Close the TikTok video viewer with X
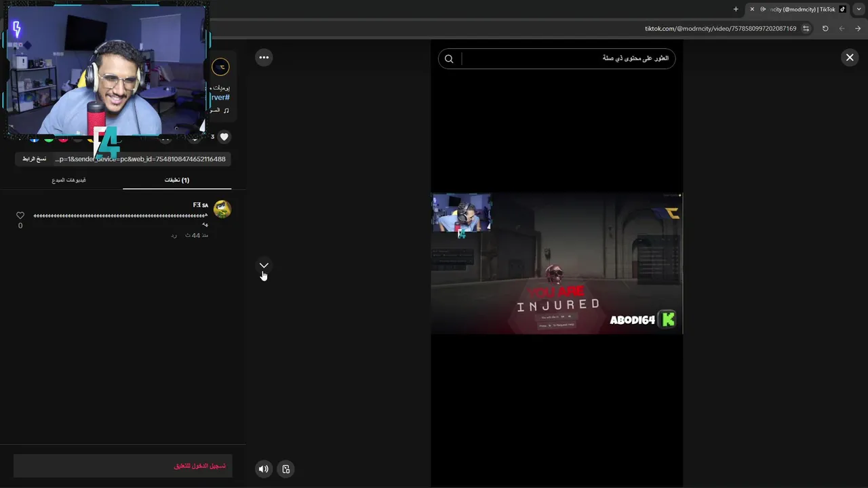The image size is (868, 488). [849, 58]
